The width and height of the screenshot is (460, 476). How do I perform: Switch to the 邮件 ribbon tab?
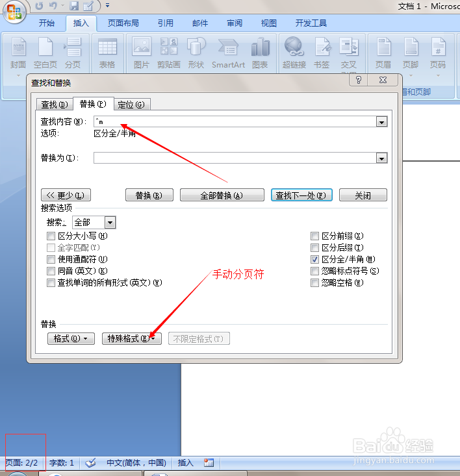pyautogui.click(x=200, y=23)
